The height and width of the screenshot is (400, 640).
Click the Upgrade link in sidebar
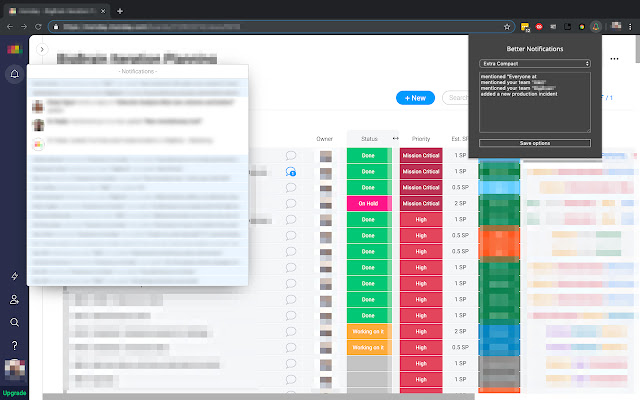click(x=14, y=393)
